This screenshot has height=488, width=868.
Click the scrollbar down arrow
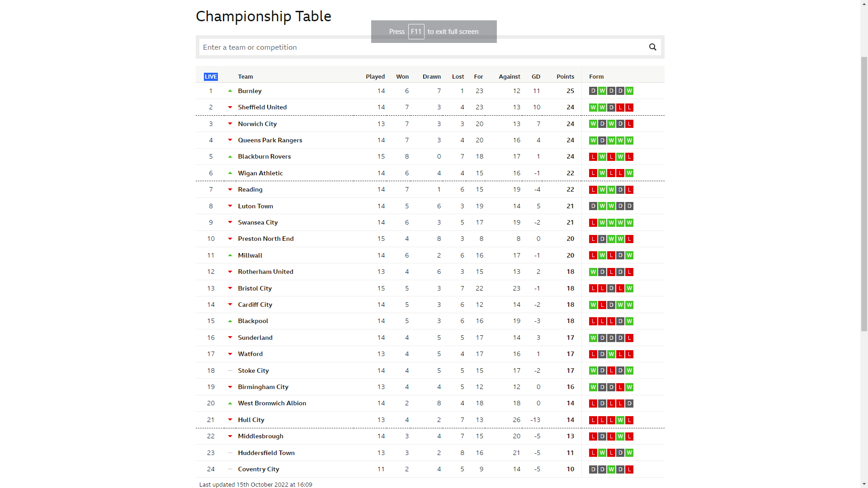864,484
